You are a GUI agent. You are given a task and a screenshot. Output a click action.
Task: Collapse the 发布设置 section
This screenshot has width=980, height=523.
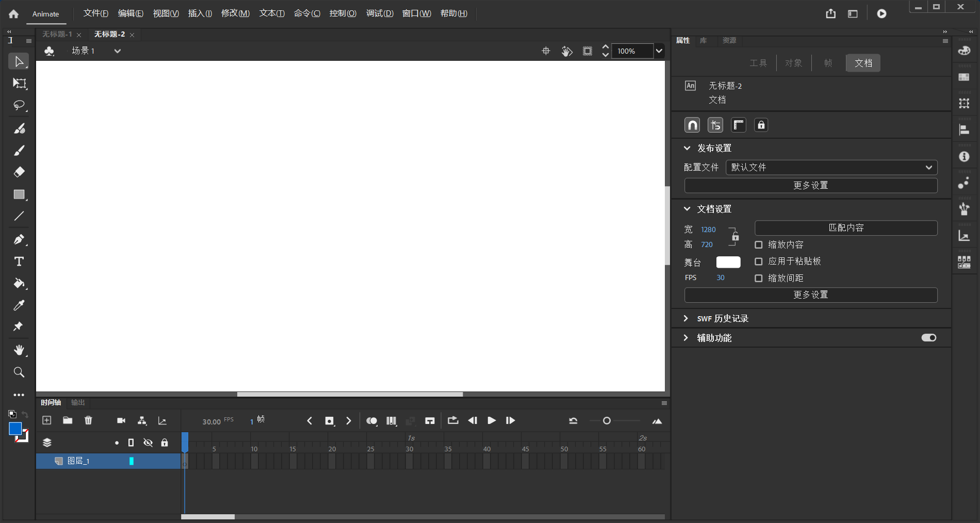[x=687, y=148]
